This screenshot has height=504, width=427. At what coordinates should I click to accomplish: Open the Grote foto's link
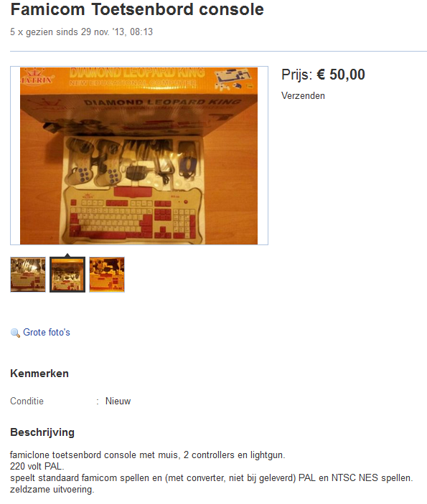coord(47,333)
